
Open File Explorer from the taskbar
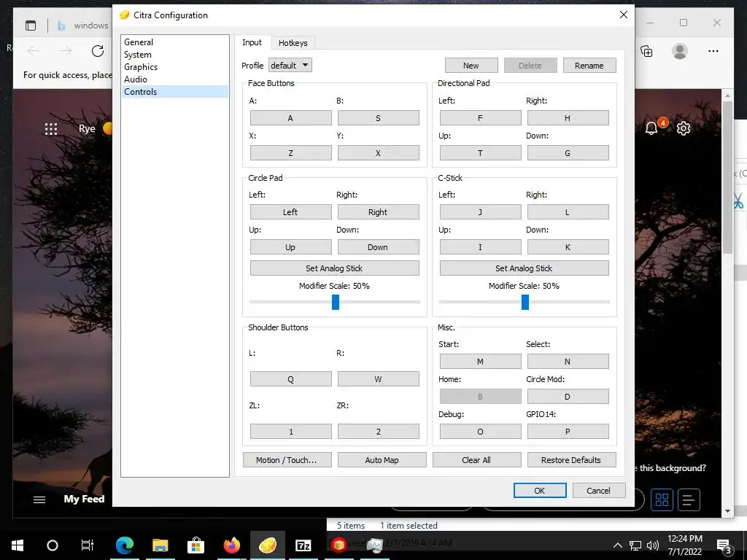click(x=160, y=545)
